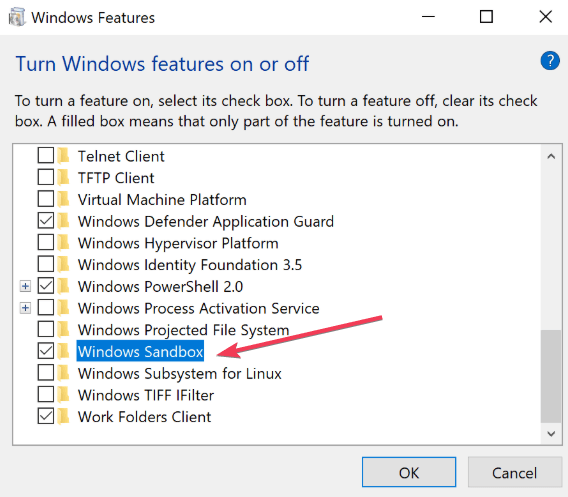This screenshot has width=568, height=497.
Task: Select the Work Folders Client label
Action: [144, 417]
